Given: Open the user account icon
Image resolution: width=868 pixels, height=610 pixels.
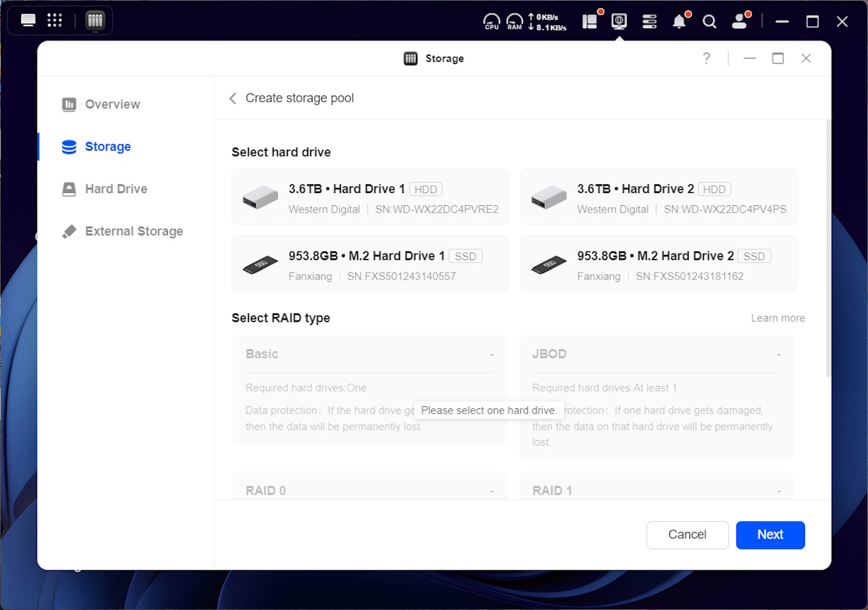Looking at the screenshot, I should click(739, 22).
